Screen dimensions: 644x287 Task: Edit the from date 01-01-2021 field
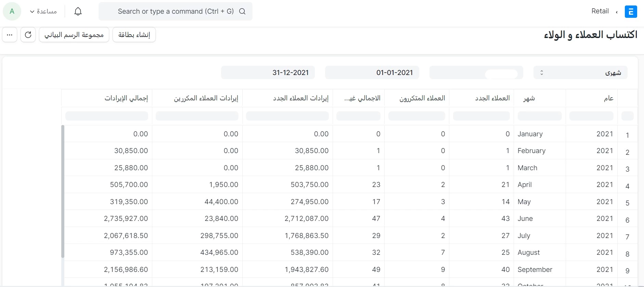[372, 73]
